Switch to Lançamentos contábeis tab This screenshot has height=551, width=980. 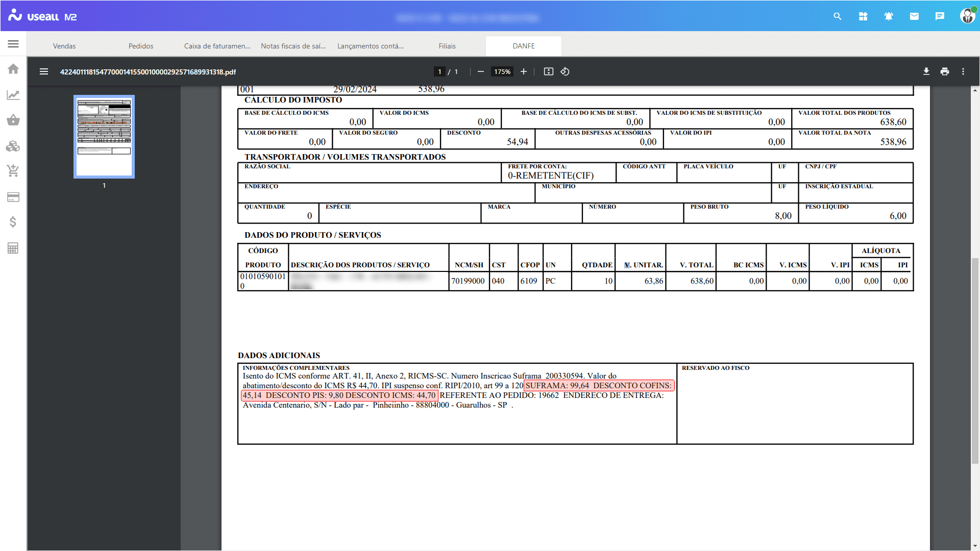coord(371,46)
